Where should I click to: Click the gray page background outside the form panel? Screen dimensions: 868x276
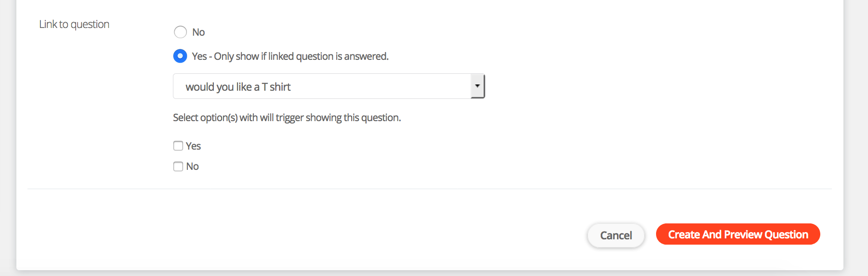(856, 145)
